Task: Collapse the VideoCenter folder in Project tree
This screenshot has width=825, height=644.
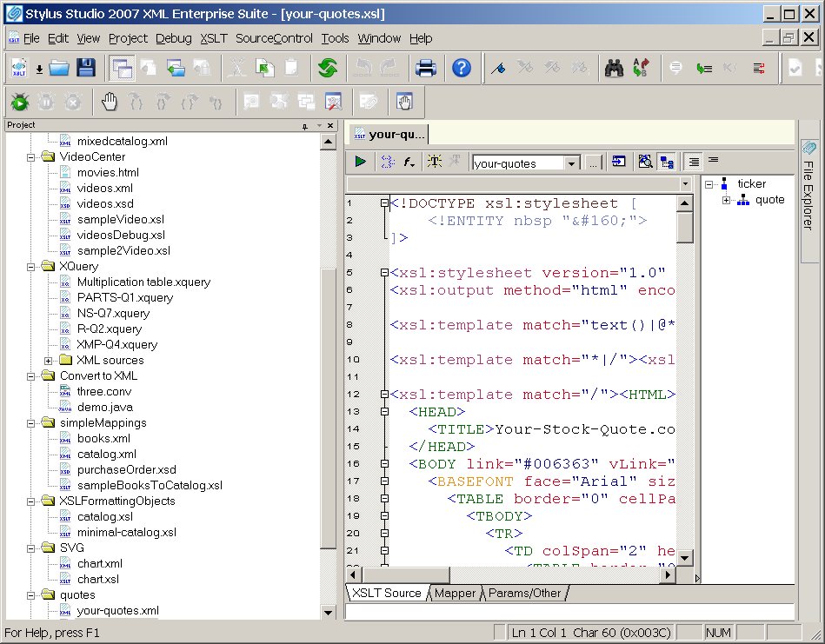Action: tap(31, 157)
